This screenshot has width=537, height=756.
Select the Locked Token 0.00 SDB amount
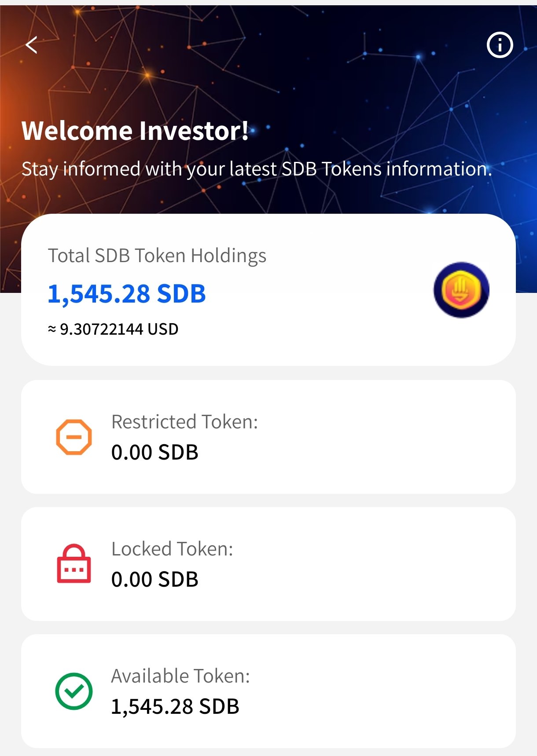pos(155,580)
